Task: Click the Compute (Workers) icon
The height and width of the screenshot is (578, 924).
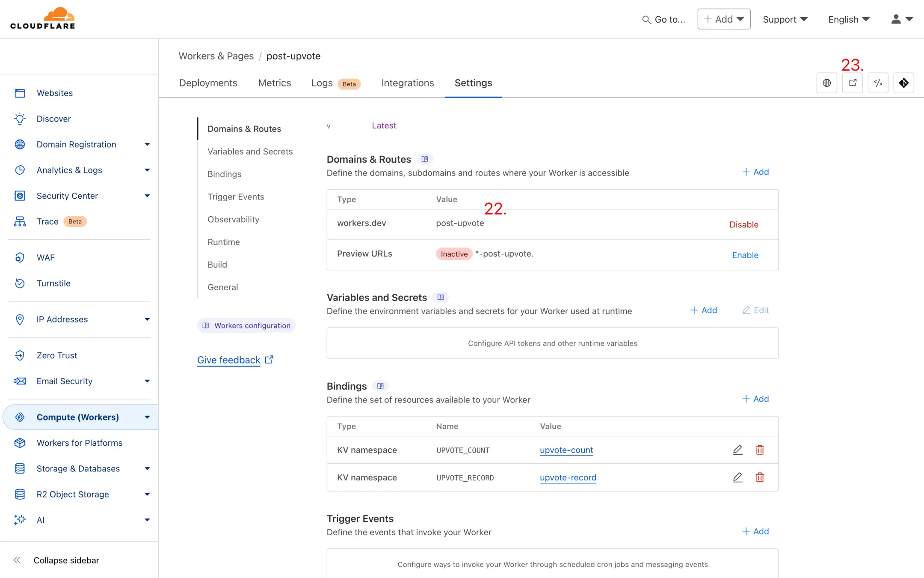Action: [x=20, y=417]
